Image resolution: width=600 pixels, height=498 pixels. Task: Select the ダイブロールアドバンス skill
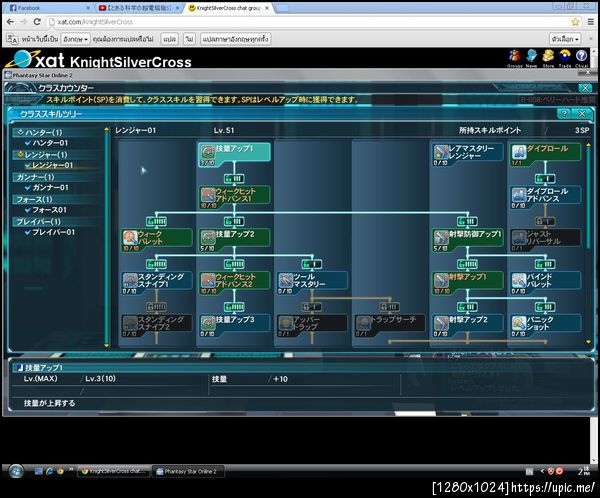(545, 195)
